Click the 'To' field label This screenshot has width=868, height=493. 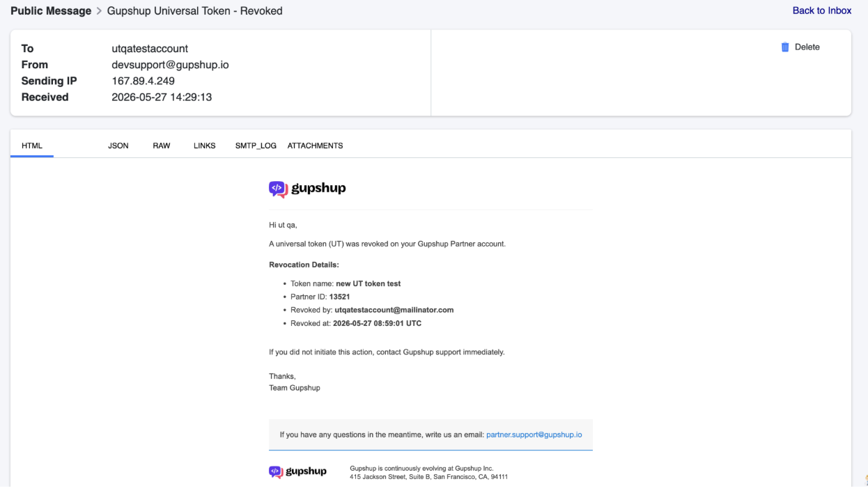[27, 49]
